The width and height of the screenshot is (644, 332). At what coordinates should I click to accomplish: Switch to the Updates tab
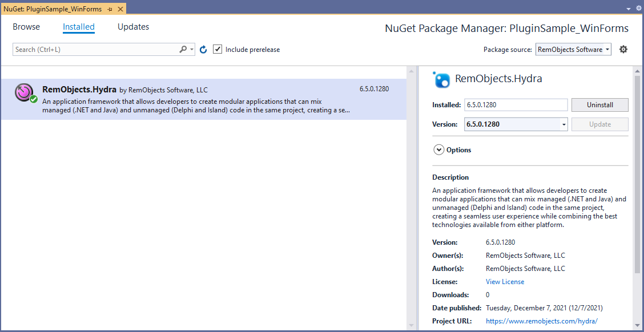[x=133, y=27]
